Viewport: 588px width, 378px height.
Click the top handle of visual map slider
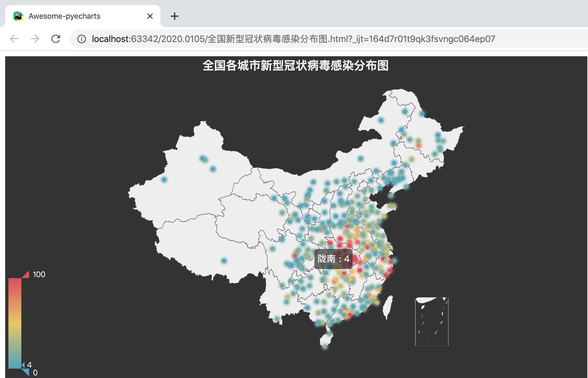pyautogui.click(x=26, y=275)
